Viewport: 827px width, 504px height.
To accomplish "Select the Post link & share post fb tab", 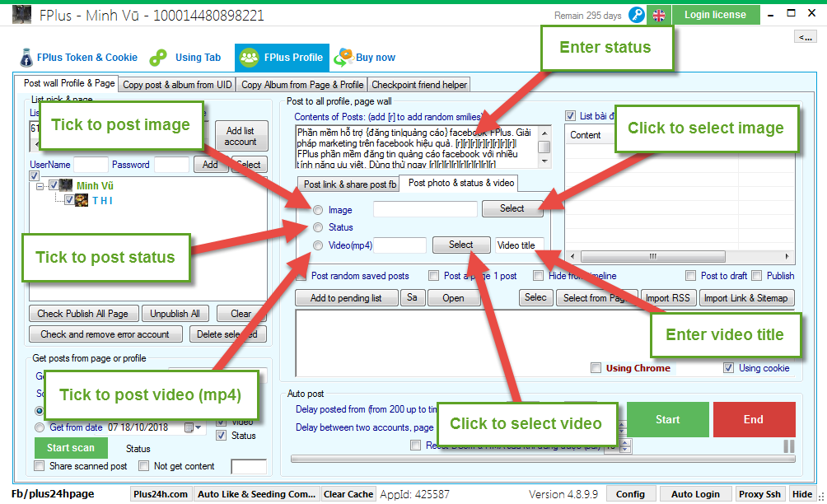I will click(x=350, y=184).
